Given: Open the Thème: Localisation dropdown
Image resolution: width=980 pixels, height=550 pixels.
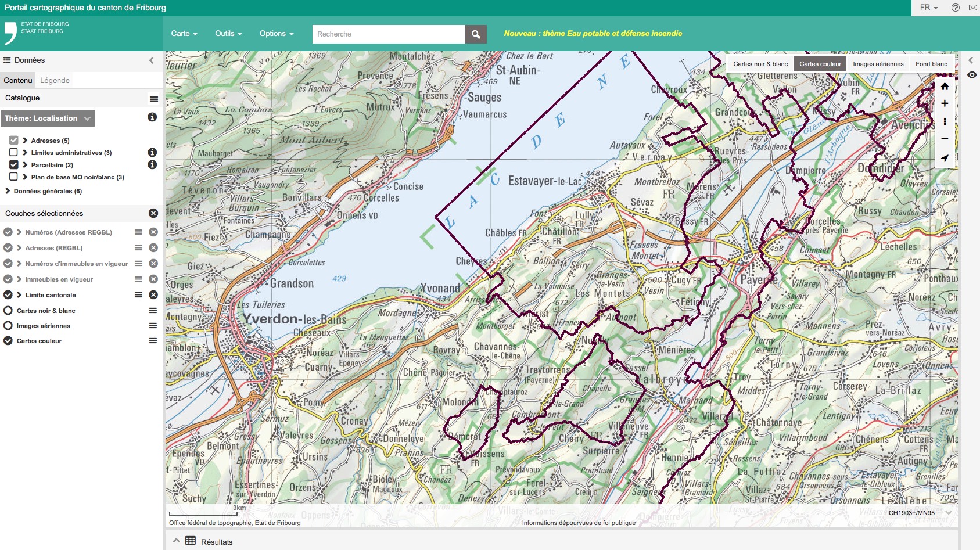Looking at the screenshot, I should click(x=47, y=118).
